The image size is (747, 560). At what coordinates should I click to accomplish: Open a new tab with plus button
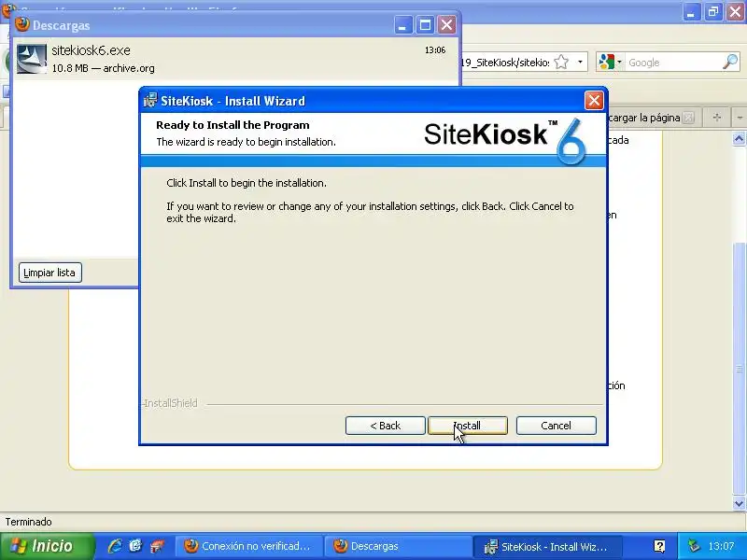(716, 118)
